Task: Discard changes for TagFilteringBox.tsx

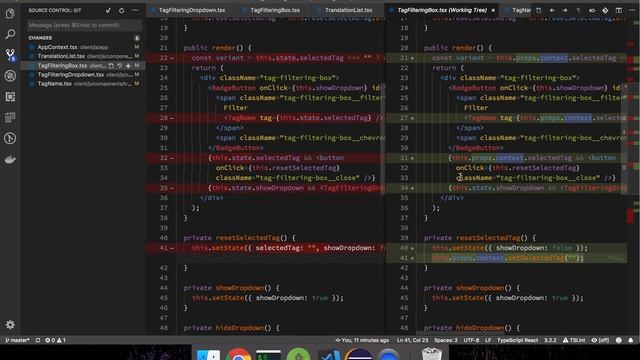Action: coord(120,66)
